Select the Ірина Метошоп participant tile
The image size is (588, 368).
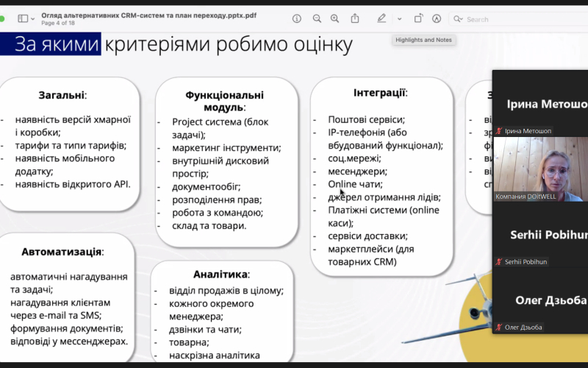tap(540, 103)
